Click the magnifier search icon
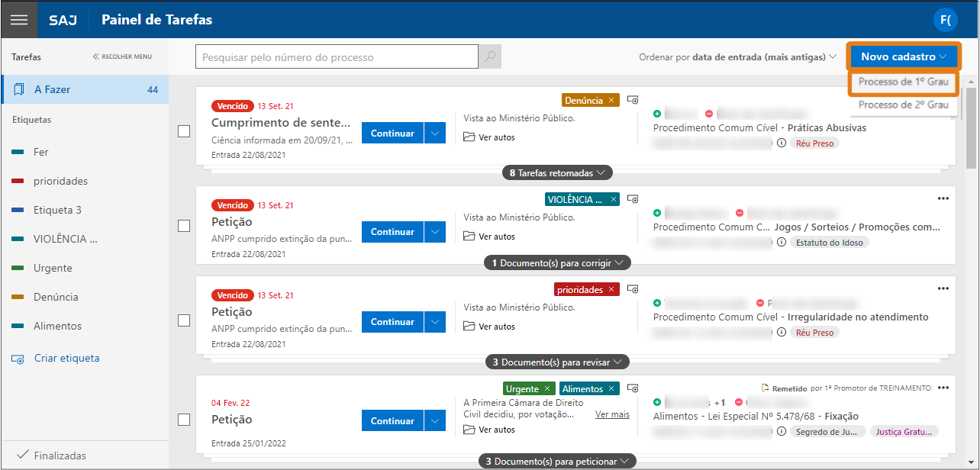980x470 pixels. tap(489, 57)
